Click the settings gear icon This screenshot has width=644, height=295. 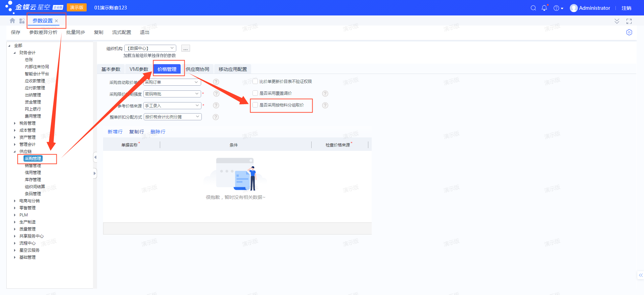tap(629, 32)
